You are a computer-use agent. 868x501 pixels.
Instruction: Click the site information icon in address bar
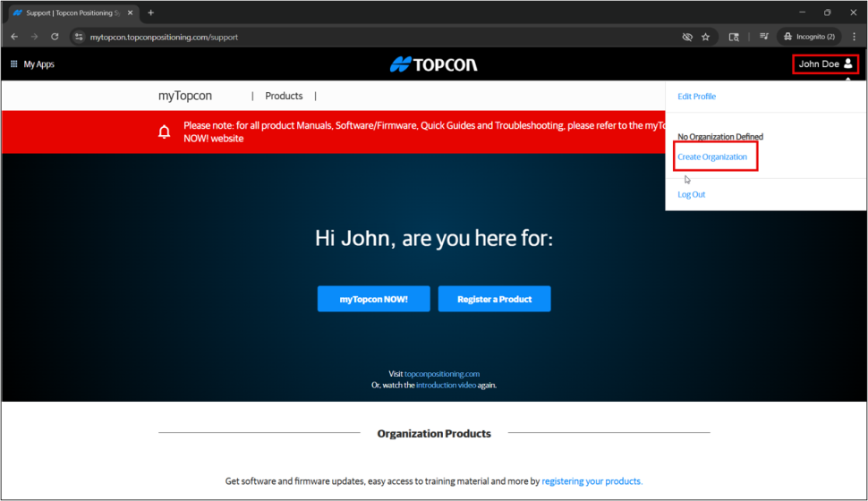(x=79, y=37)
